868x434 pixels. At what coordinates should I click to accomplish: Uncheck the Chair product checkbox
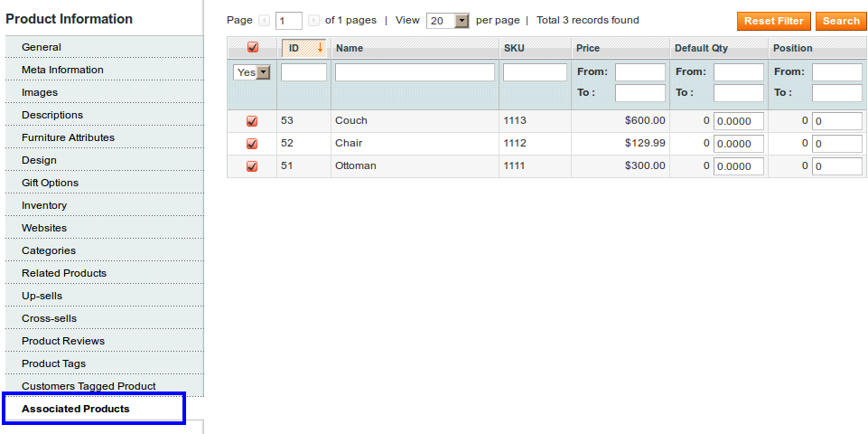pos(252,144)
